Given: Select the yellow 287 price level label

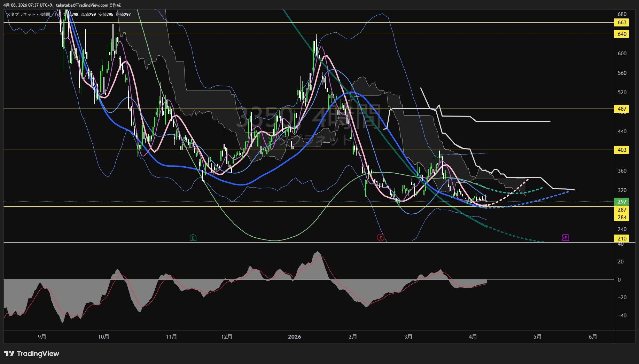Looking at the screenshot, I should [622, 210].
